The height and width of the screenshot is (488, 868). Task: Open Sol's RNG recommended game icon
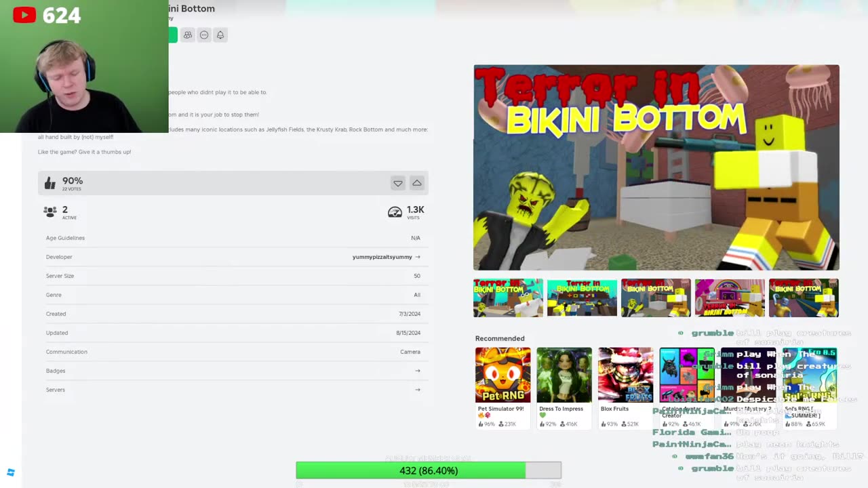click(810, 375)
